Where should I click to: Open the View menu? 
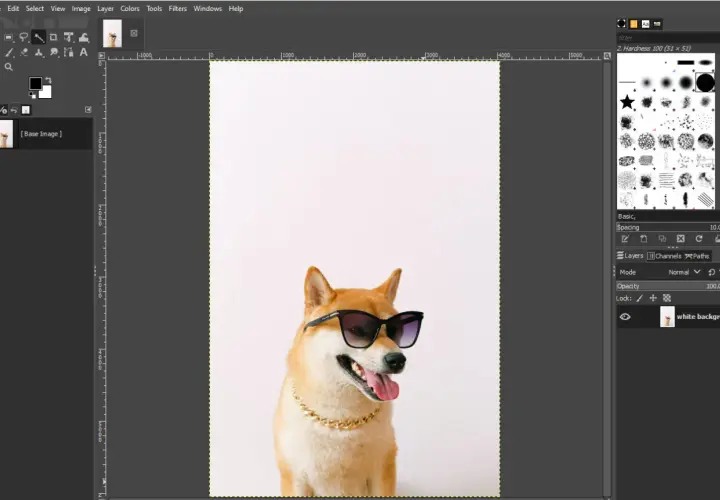click(x=58, y=9)
